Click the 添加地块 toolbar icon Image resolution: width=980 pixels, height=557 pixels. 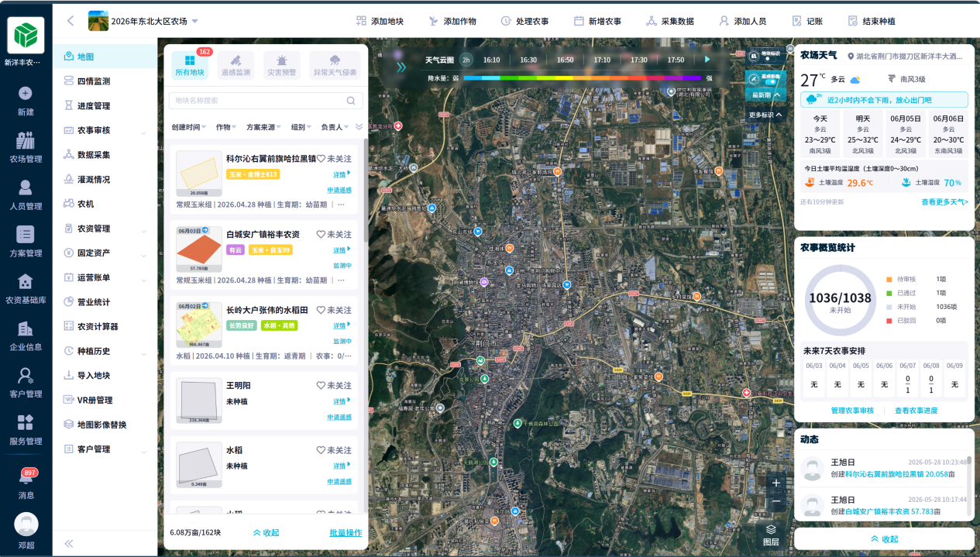[362, 21]
